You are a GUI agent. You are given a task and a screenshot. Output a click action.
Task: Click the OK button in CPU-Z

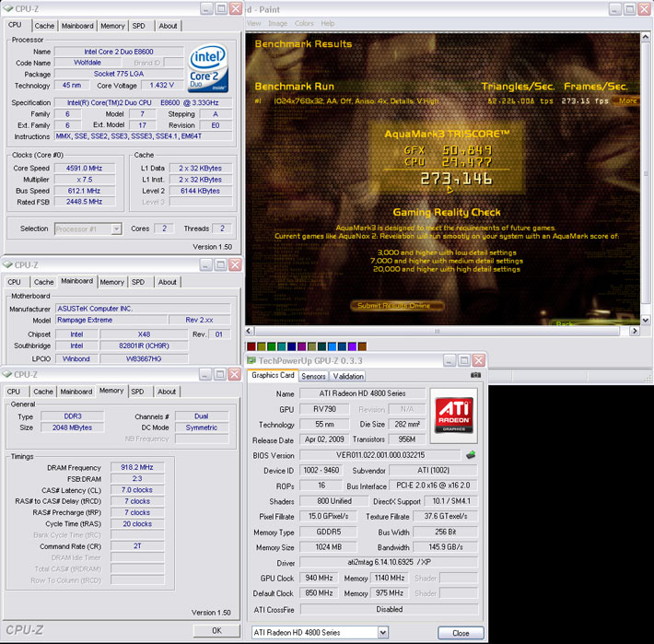tap(216, 630)
